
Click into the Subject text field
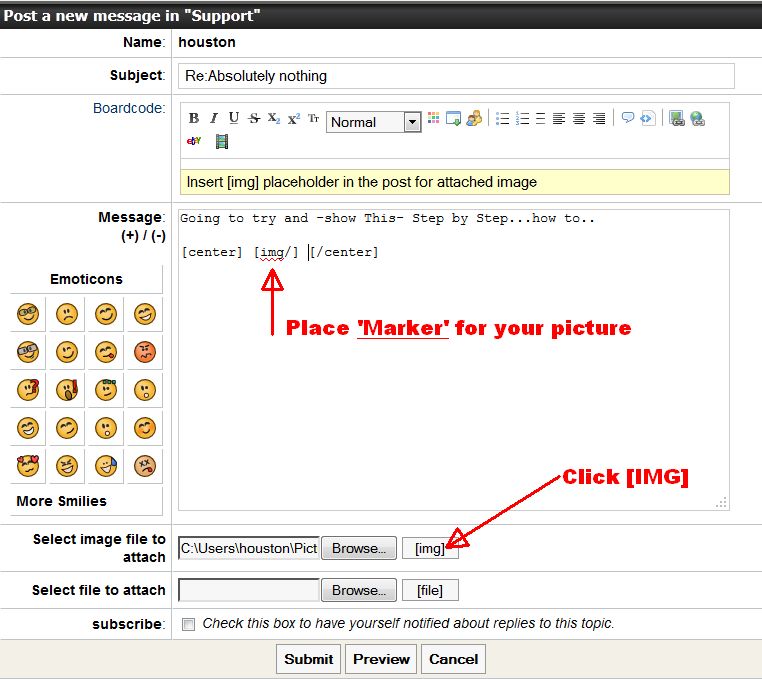[457, 76]
